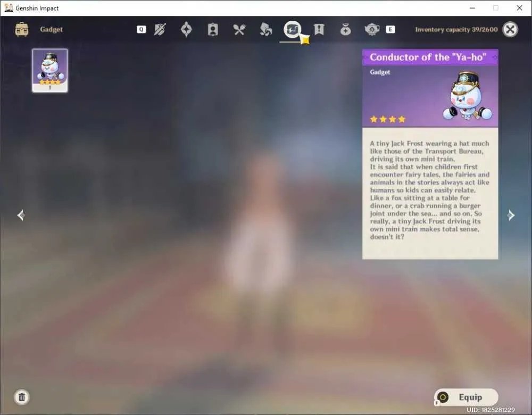Click the trash can delete icon
The height and width of the screenshot is (415, 532).
[22, 397]
